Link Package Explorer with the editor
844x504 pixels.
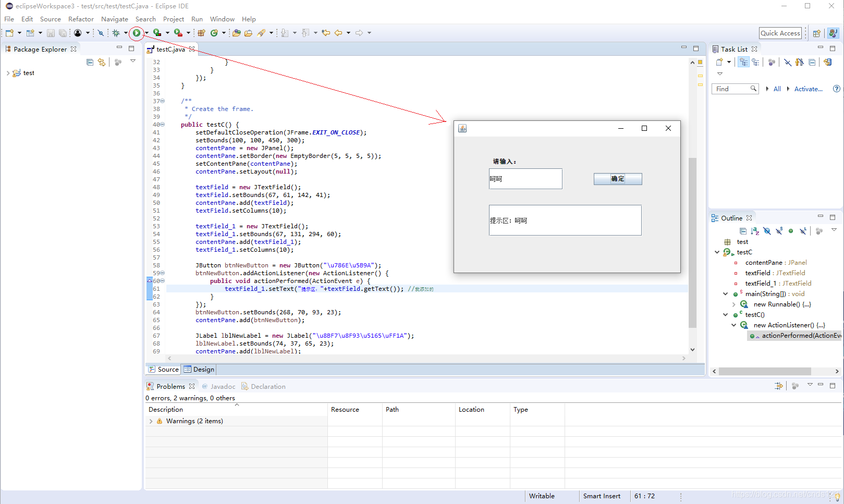tap(102, 62)
